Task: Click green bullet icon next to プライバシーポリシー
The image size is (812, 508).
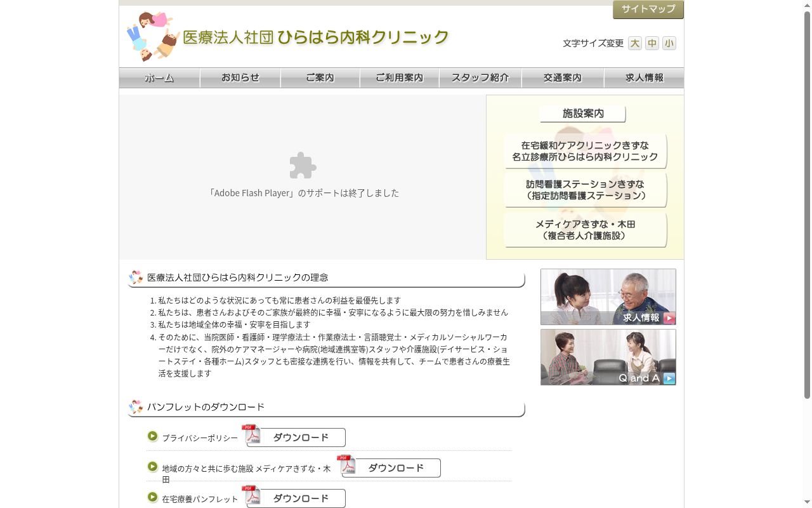Action: 152,436
